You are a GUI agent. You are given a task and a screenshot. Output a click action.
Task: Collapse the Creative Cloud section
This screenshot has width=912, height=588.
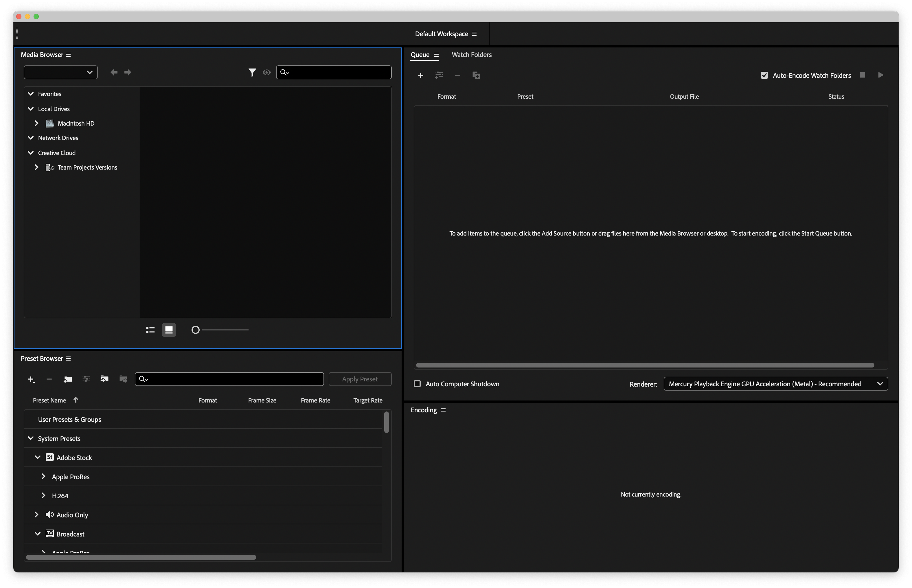[31, 153]
